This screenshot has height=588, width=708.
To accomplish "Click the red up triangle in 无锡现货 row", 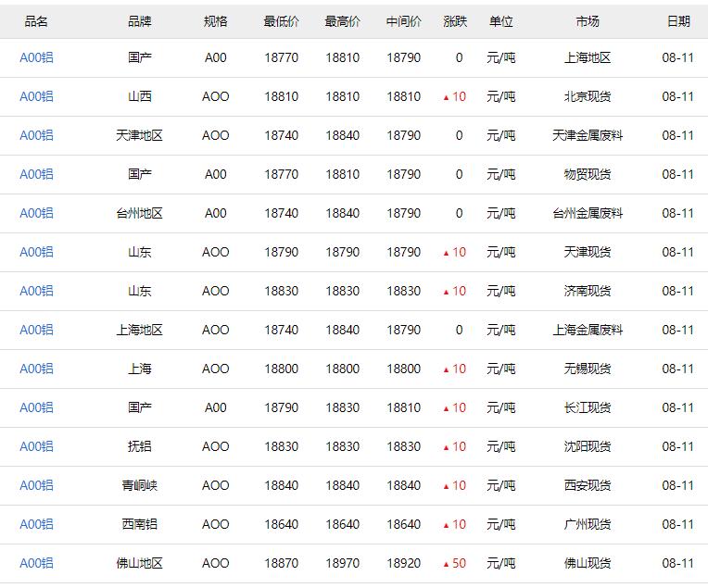I will click(446, 369).
